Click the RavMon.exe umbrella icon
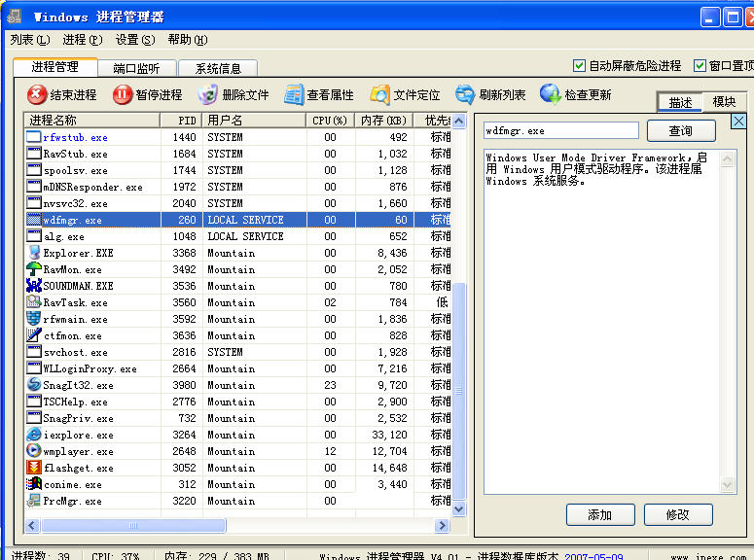The height and width of the screenshot is (560, 754). point(34,269)
